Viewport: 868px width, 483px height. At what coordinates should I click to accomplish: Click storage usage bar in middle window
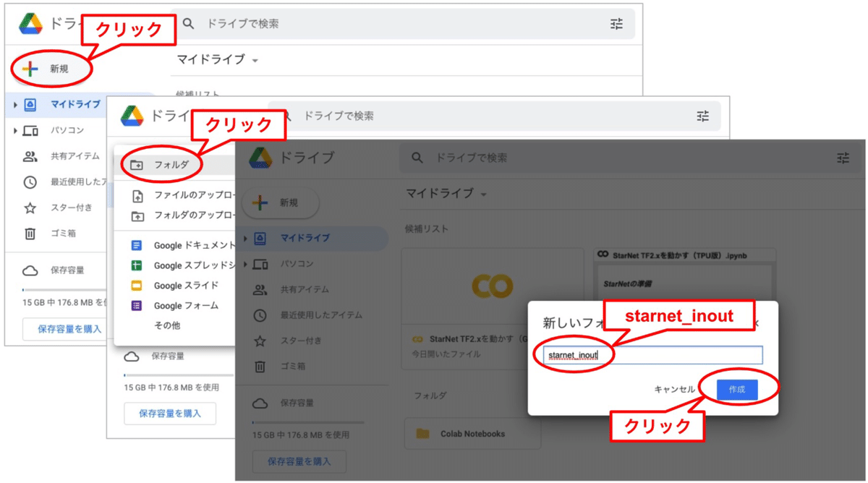[179, 375]
